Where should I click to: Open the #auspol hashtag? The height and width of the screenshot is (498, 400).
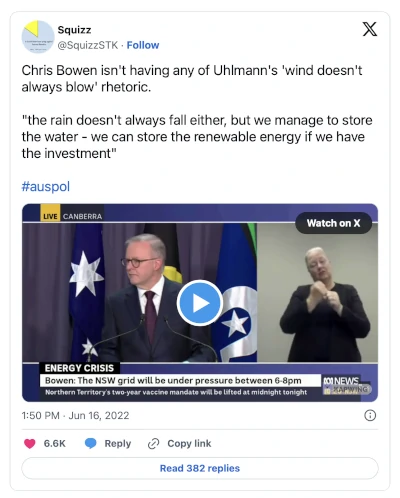coord(46,186)
